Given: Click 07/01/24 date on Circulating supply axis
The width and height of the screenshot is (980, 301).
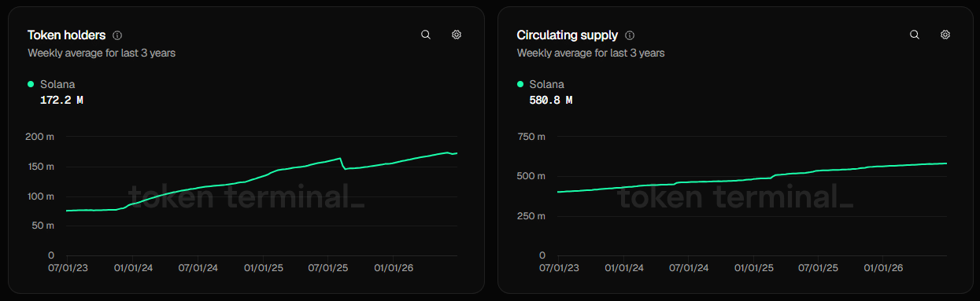Looking at the screenshot, I should pos(689,268).
